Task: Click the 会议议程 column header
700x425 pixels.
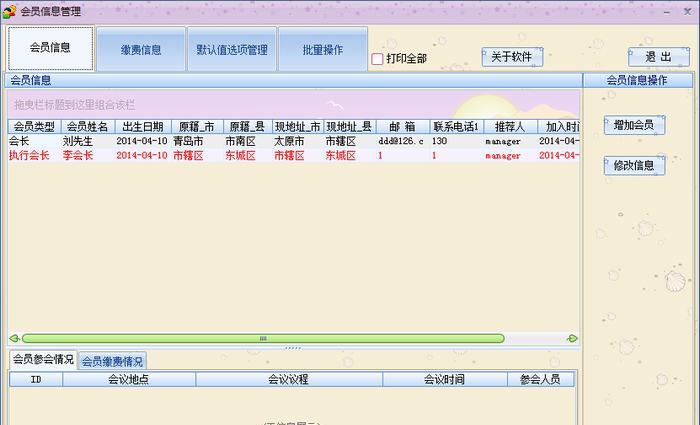Action: (289, 379)
